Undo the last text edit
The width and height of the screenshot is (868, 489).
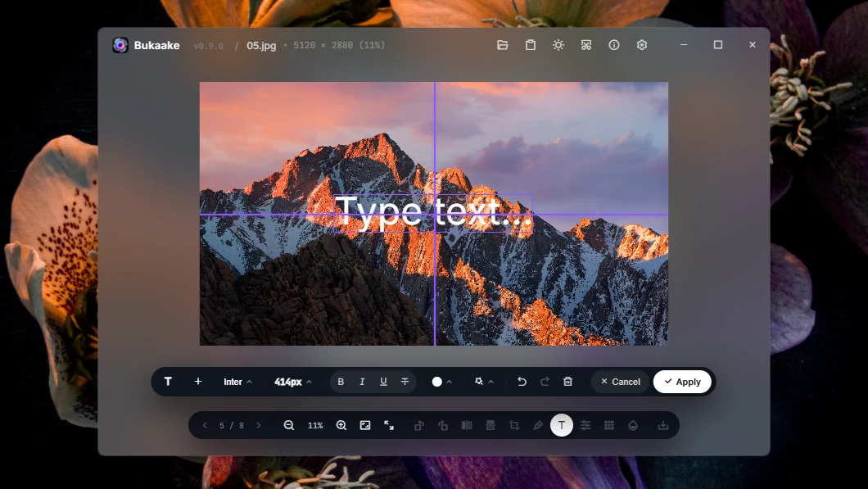point(522,382)
